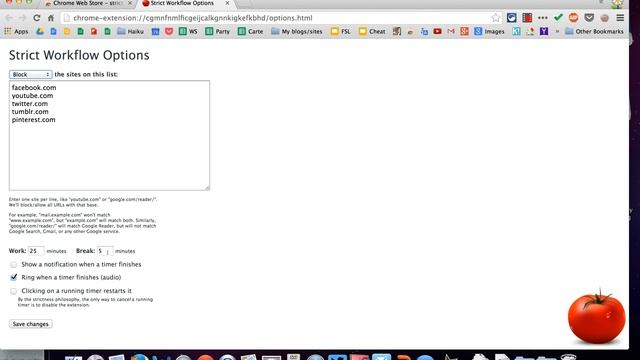The width and height of the screenshot is (640, 360).
Task: Click the browser forward arrow
Action: pyautogui.click(x=23, y=18)
